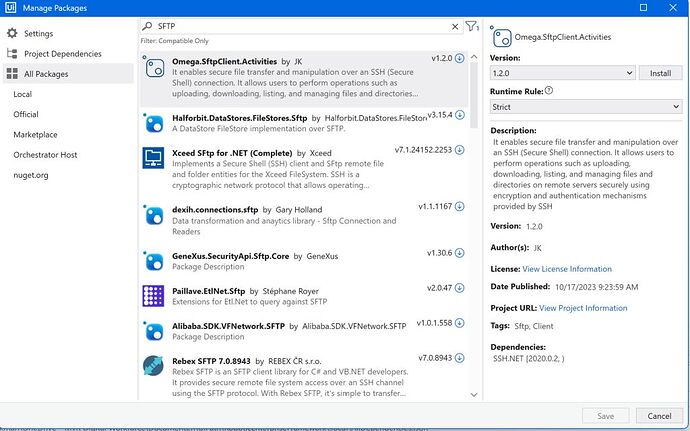
Task: Select the Official package source
Action: click(26, 114)
